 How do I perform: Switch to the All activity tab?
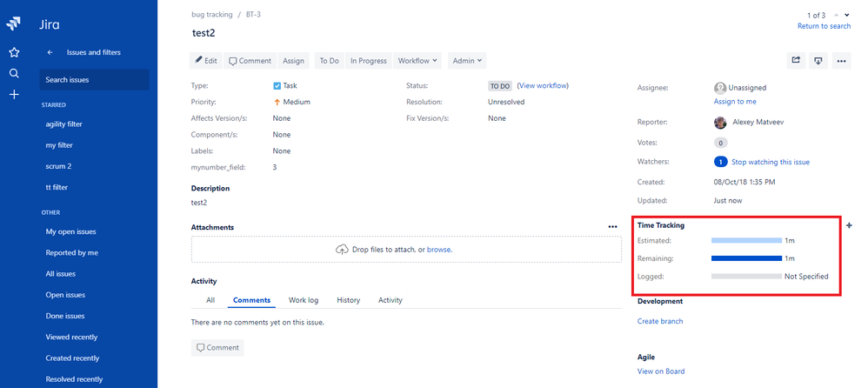pyautogui.click(x=210, y=300)
